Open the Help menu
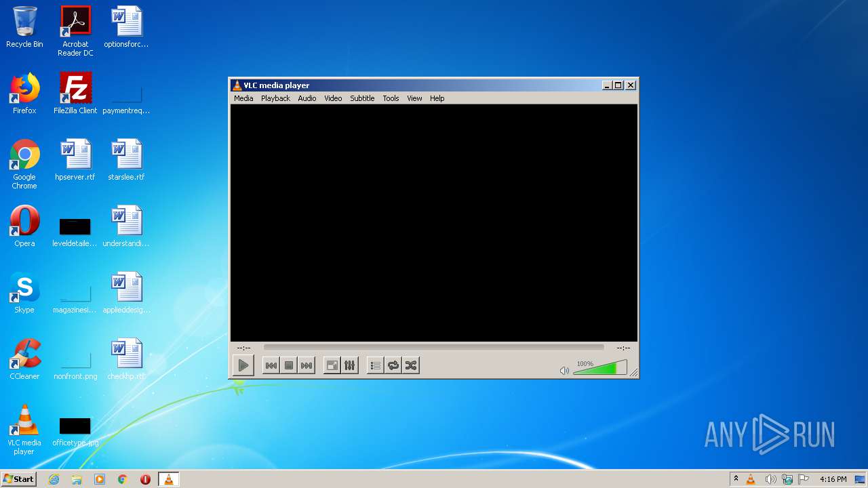 (437, 98)
